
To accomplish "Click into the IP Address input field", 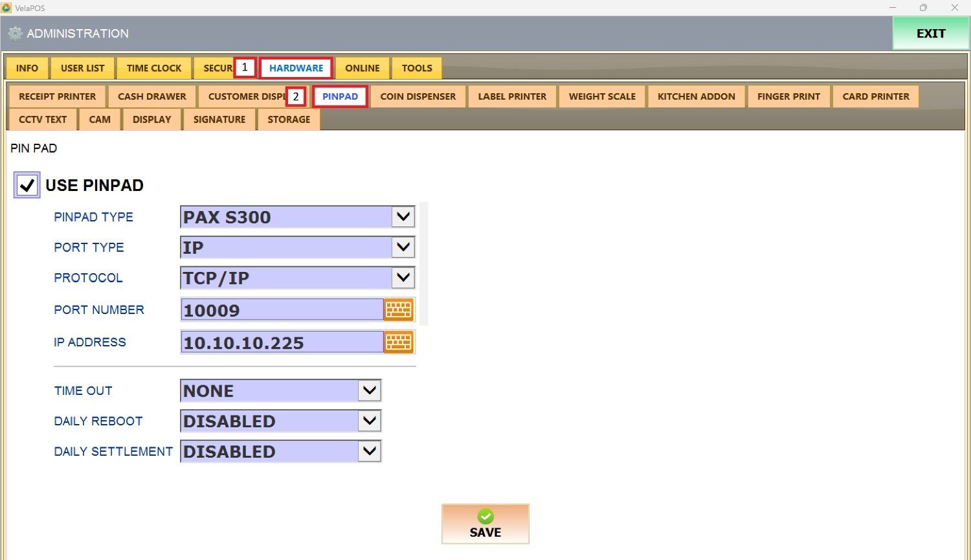I will 282,342.
